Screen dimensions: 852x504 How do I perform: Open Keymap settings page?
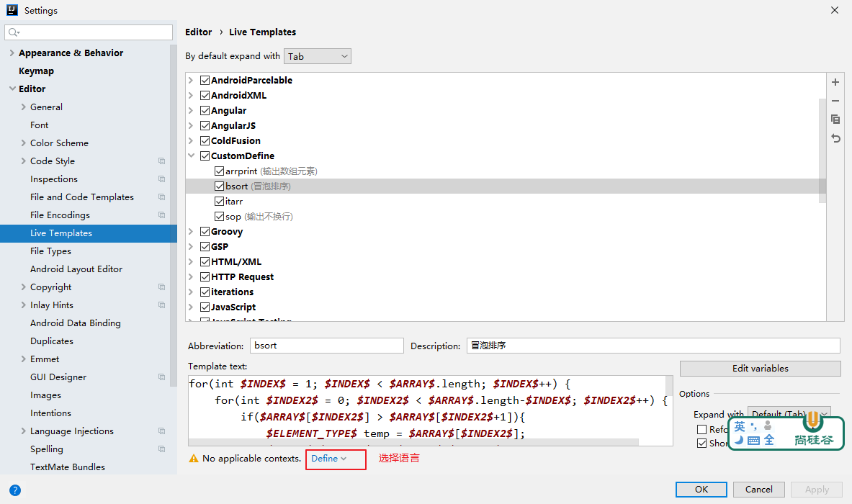coord(36,71)
